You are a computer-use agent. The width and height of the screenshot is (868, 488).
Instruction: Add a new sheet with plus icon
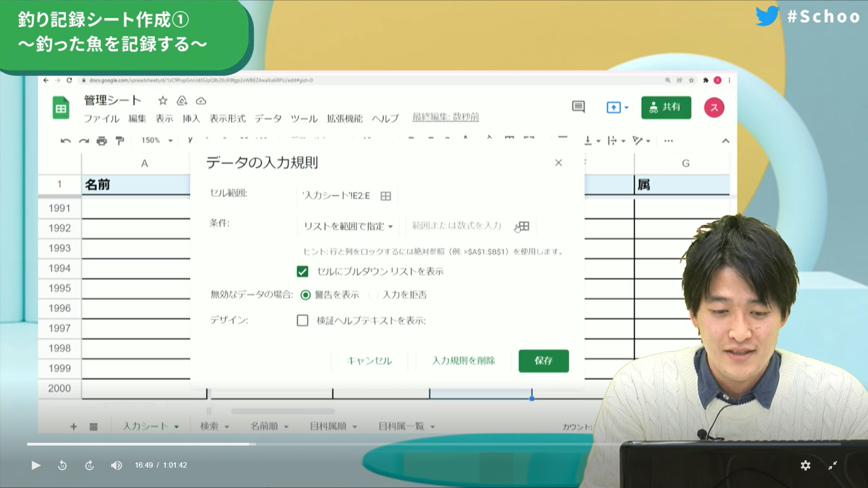coord(74,427)
